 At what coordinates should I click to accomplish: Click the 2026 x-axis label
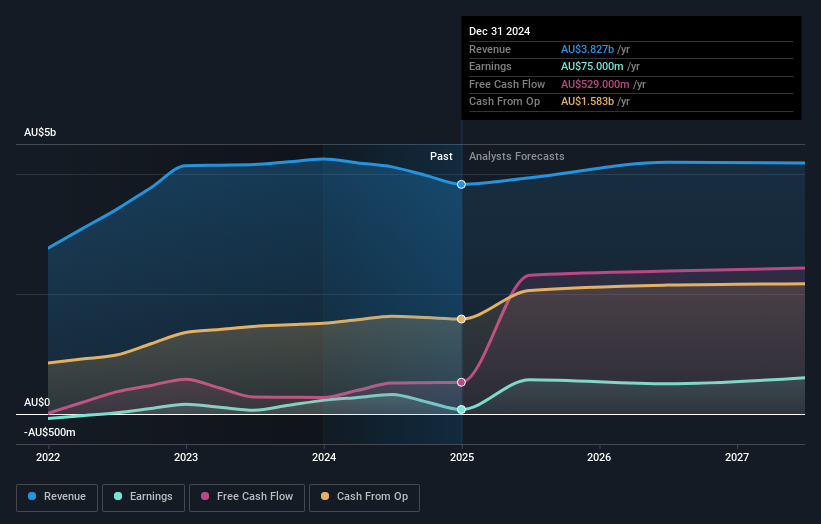pyautogui.click(x=599, y=458)
